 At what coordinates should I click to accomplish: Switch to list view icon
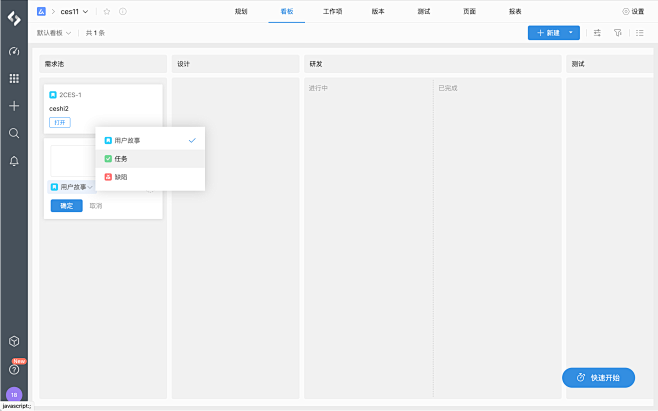click(x=640, y=33)
